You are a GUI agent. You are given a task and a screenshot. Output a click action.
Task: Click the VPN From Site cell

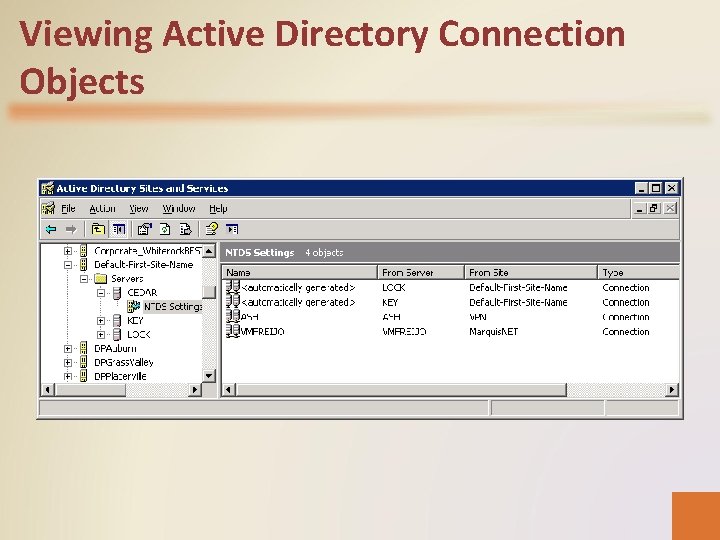[478, 317]
